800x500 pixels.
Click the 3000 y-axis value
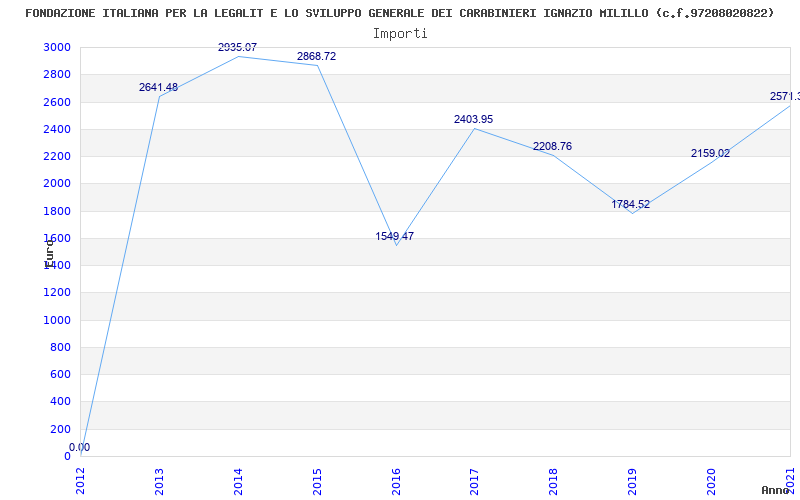pos(57,47)
